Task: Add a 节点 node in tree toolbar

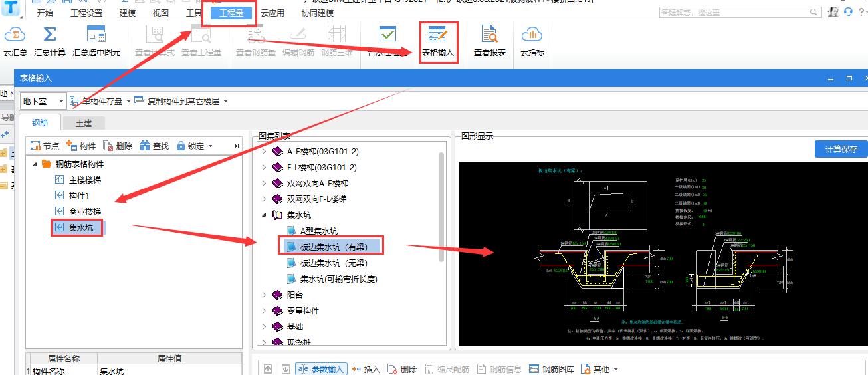Action: click(45, 146)
